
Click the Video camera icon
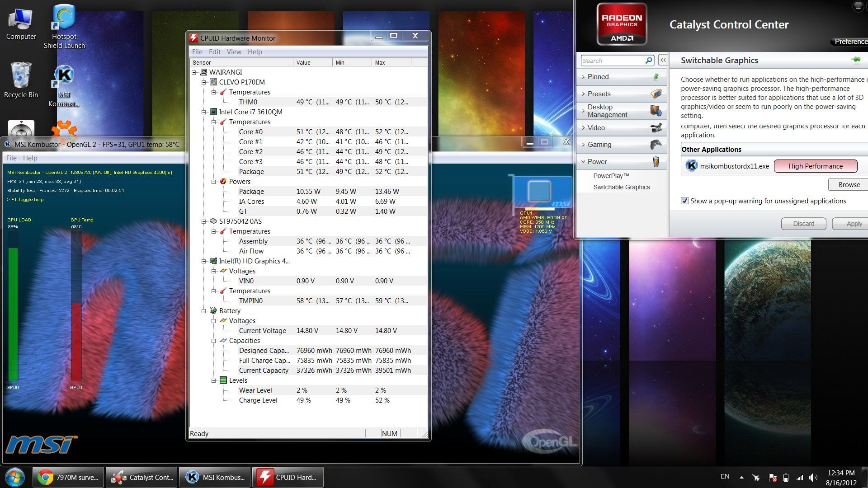pos(656,128)
